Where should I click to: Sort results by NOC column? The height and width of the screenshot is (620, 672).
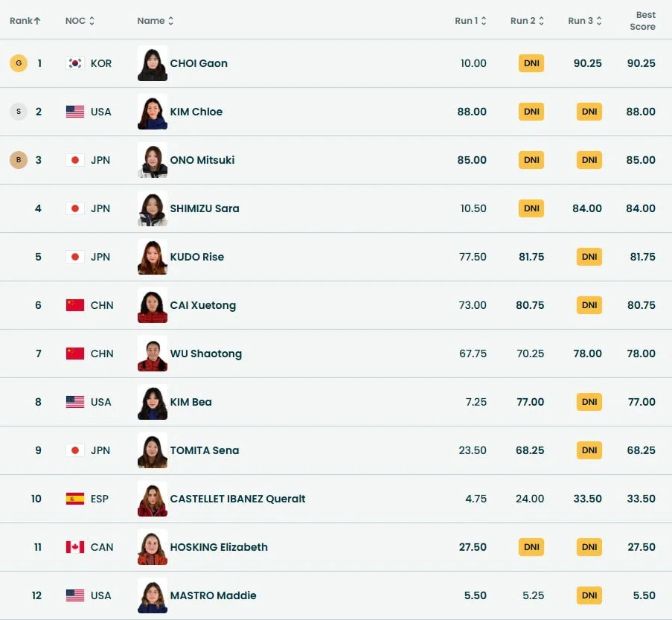80,21
